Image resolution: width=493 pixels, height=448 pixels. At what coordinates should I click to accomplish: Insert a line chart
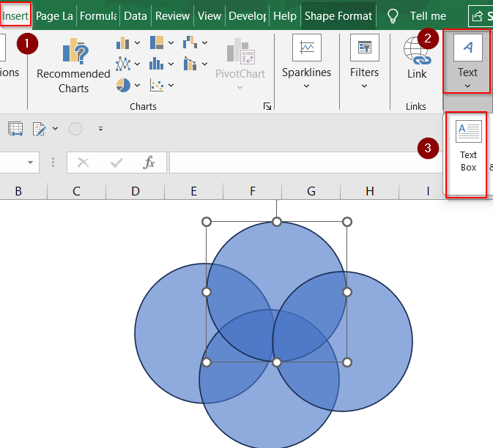pos(123,64)
